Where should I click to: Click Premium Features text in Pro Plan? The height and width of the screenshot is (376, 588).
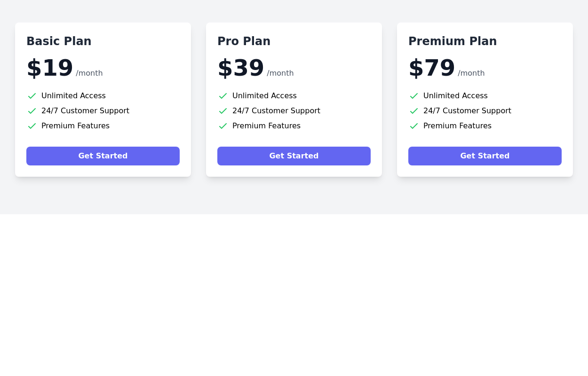click(x=266, y=126)
